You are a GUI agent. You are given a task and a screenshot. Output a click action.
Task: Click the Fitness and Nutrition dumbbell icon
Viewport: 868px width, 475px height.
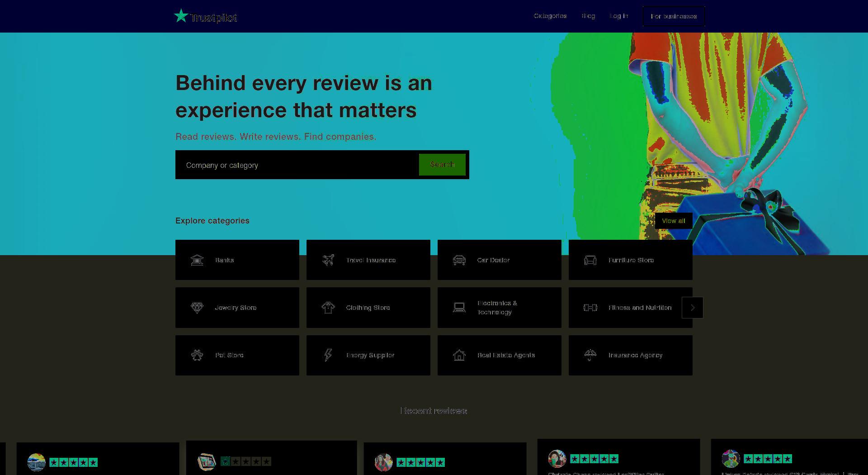(590, 308)
